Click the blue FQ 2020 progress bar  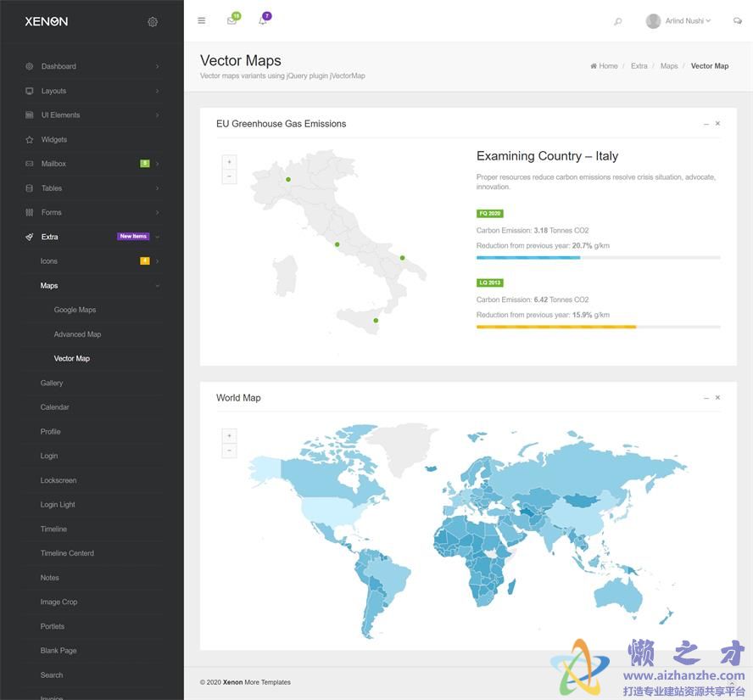tap(528, 257)
